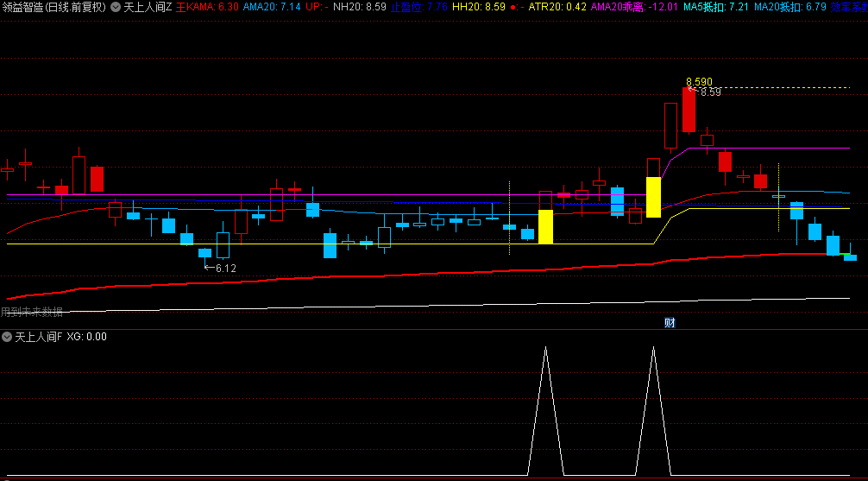Click the first XG signal spike
This screenshot has height=481, width=868.
pyautogui.click(x=546, y=410)
